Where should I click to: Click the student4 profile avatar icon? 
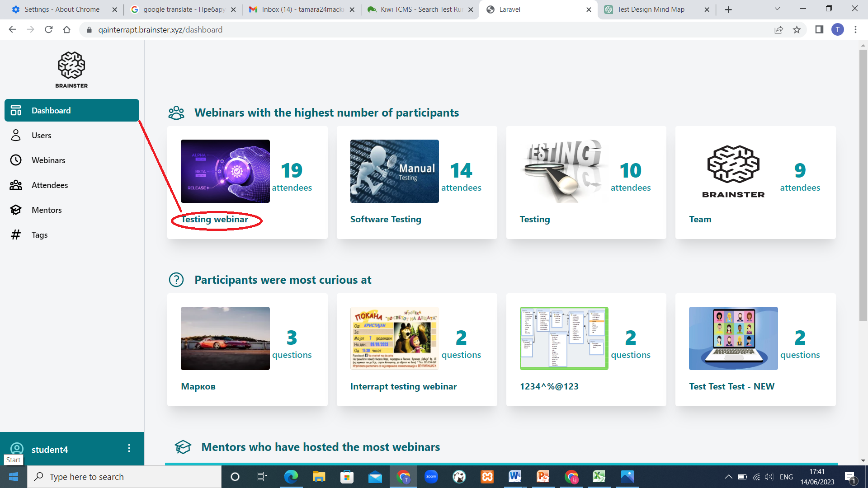tap(17, 448)
